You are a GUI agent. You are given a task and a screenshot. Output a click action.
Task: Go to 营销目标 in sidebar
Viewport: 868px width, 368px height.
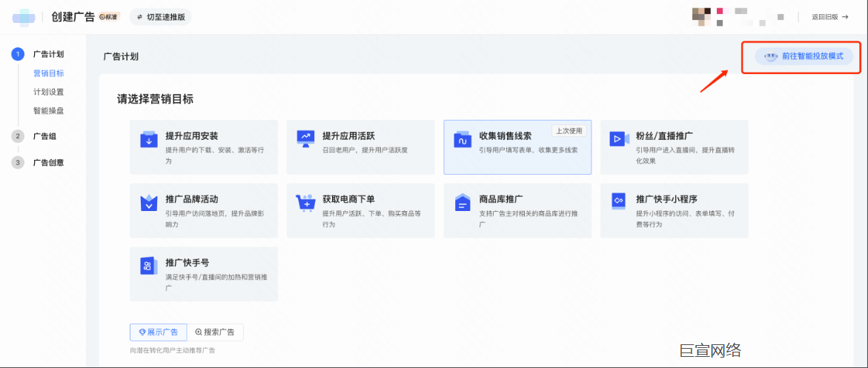click(x=49, y=73)
